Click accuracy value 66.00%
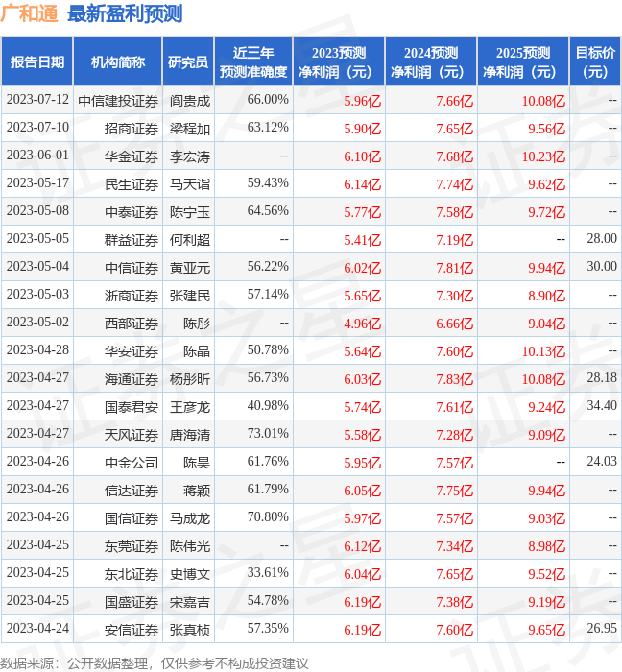 tap(268, 100)
